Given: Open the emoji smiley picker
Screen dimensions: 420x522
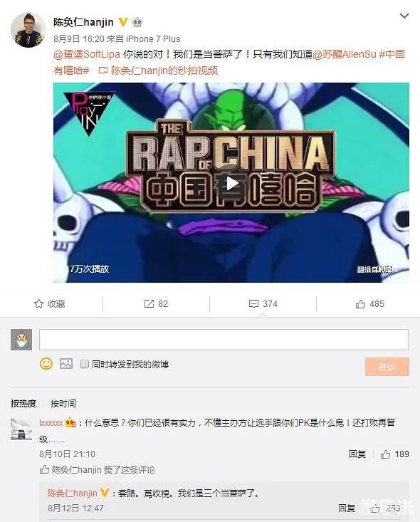Looking at the screenshot, I should (46, 363).
